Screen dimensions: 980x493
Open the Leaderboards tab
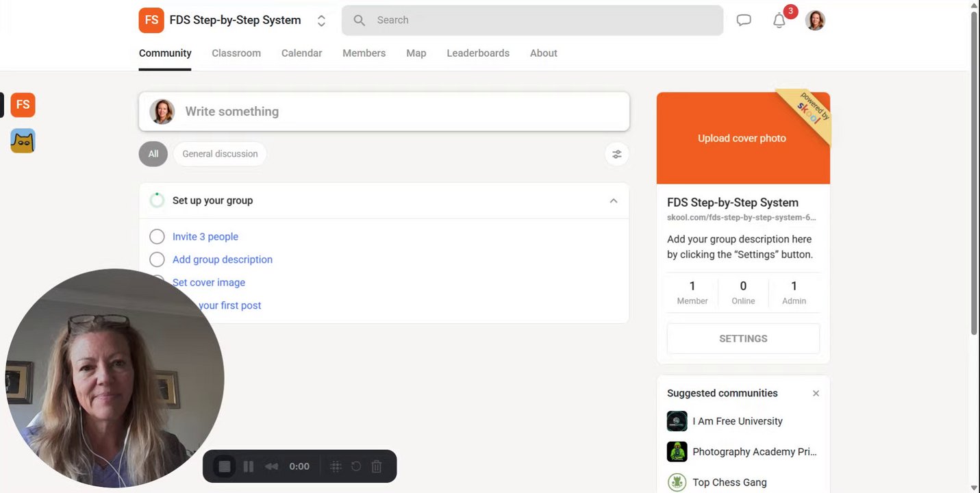(x=478, y=53)
